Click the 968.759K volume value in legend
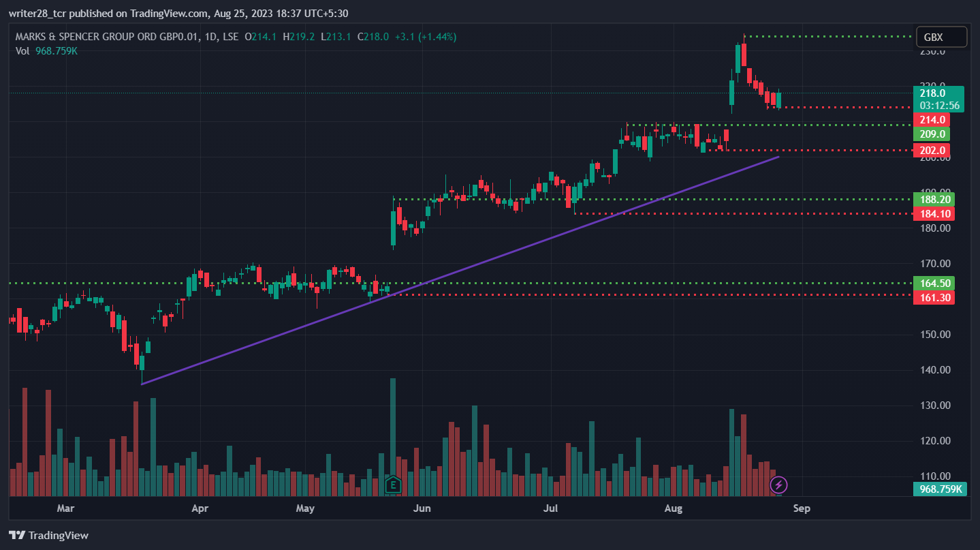The image size is (980, 550). [57, 50]
